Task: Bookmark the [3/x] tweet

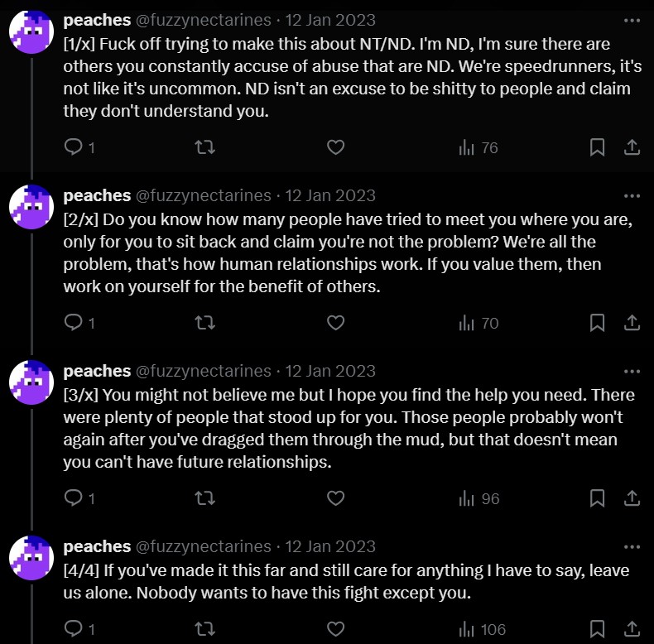Action: click(597, 498)
